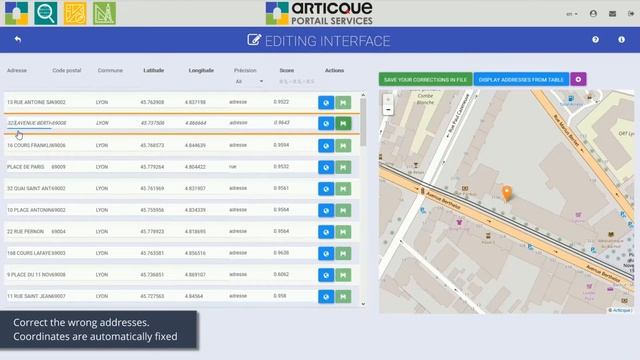Locate 16 COURS FRANKLIN on map
The image size is (640, 360).
point(326,146)
